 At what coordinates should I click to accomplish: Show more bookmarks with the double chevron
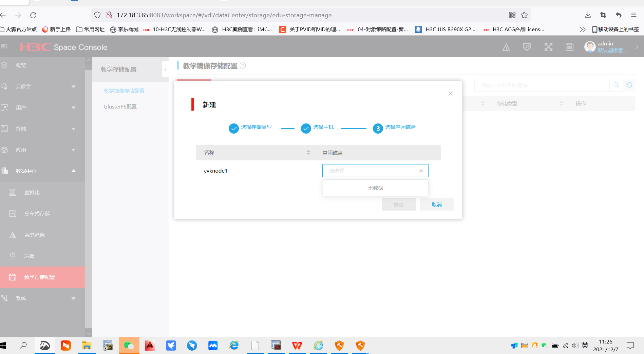tap(583, 29)
